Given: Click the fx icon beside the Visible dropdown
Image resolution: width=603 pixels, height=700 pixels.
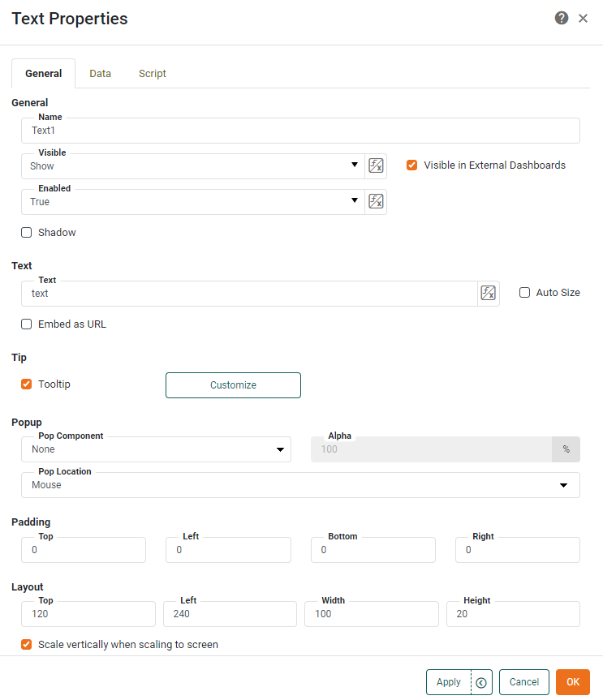Looking at the screenshot, I should click(x=375, y=165).
